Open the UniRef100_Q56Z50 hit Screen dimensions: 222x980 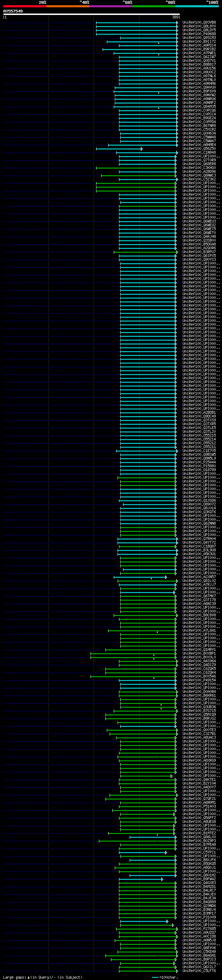point(199,149)
